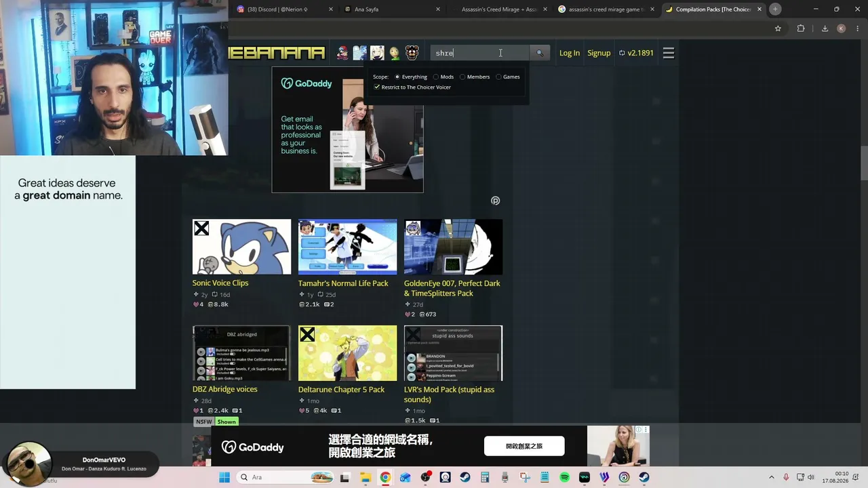Open the Chrome extensions puzzle icon
Image resolution: width=868 pixels, height=488 pixels.
pyautogui.click(x=801, y=28)
